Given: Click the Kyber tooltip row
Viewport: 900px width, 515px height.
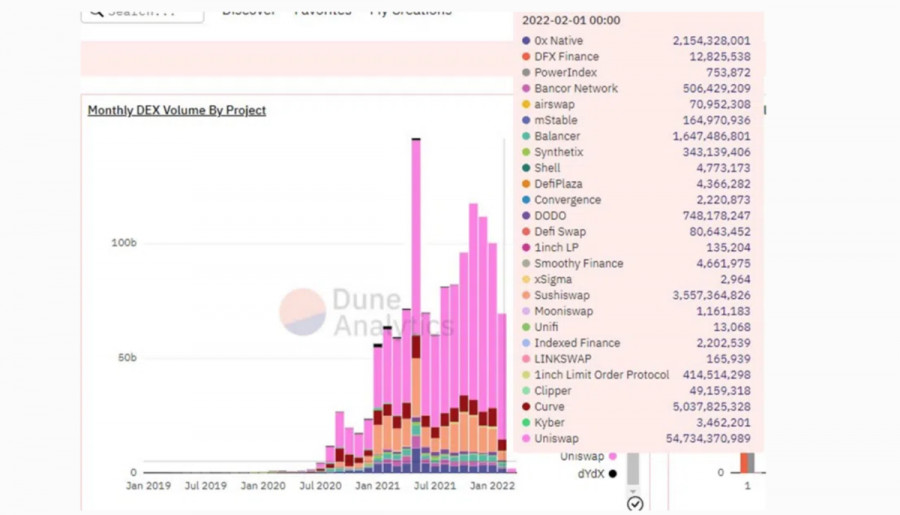Looking at the screenshot, I should point(636,423).
